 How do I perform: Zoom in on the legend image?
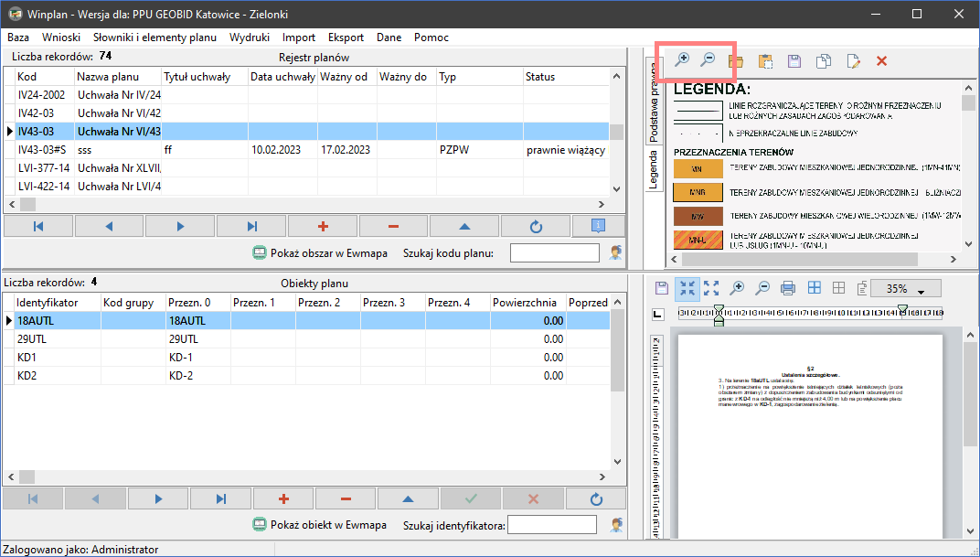tap(682, 61)
